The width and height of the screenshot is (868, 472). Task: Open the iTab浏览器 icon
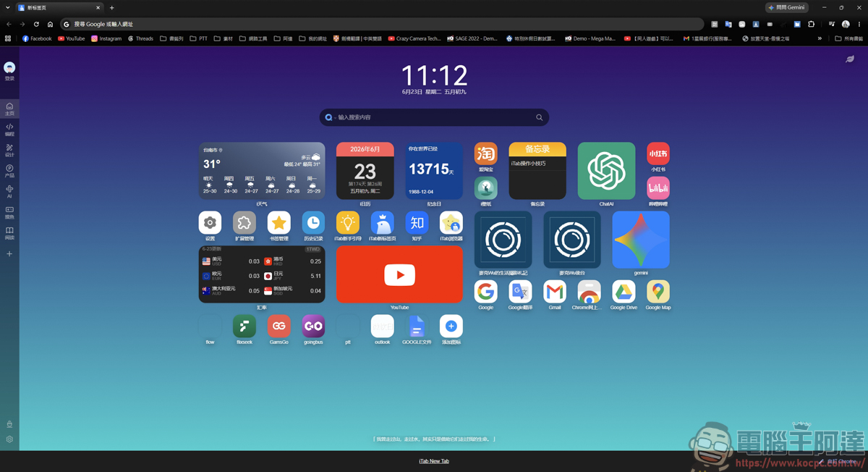click(451, 223)
